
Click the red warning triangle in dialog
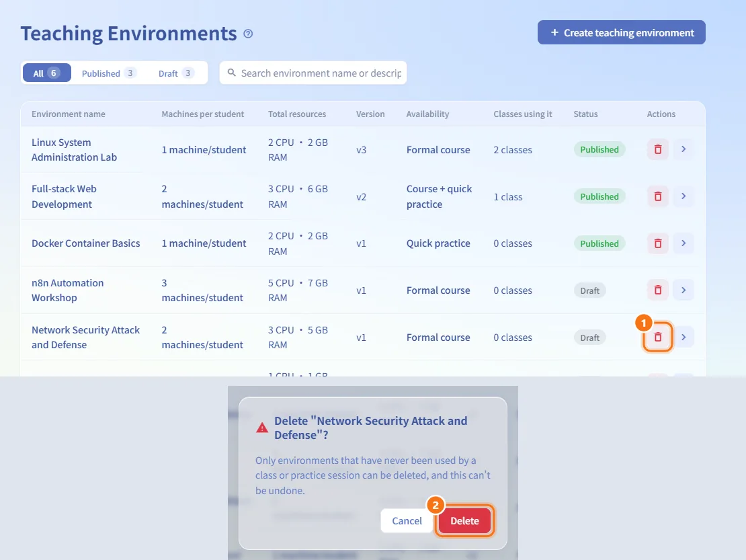tap(261, 428)
